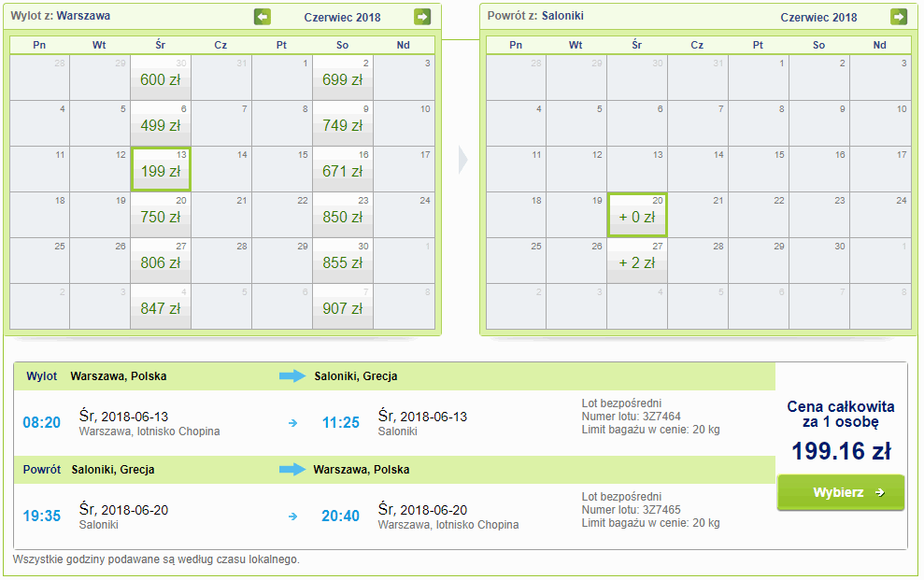
Task: Select the 749 zł departure on June 9
Action: tap(343, 125)
